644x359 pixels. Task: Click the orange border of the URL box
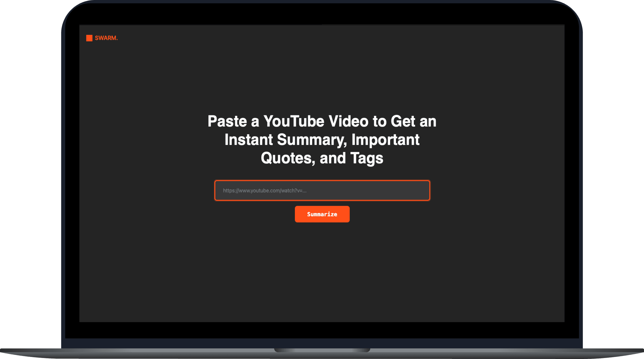pyautogui.click(x=322, y=181)
